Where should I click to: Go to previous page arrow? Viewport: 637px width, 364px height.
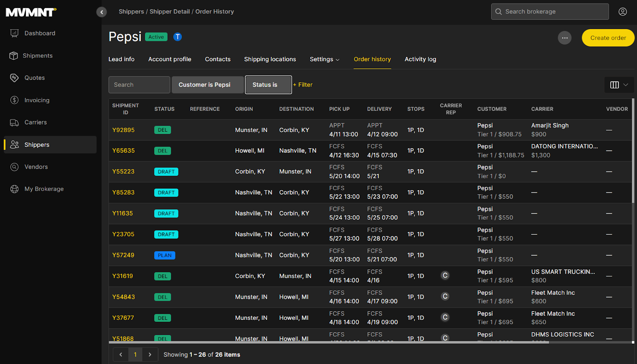[121, 354]
